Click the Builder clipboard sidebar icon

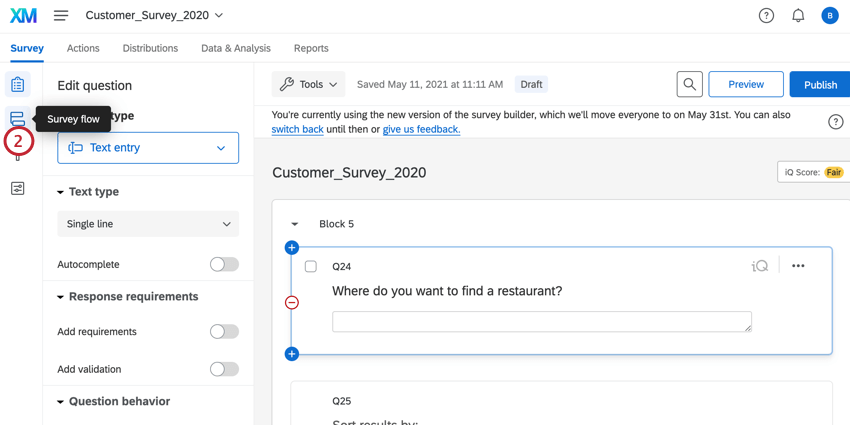click(18, 85)
